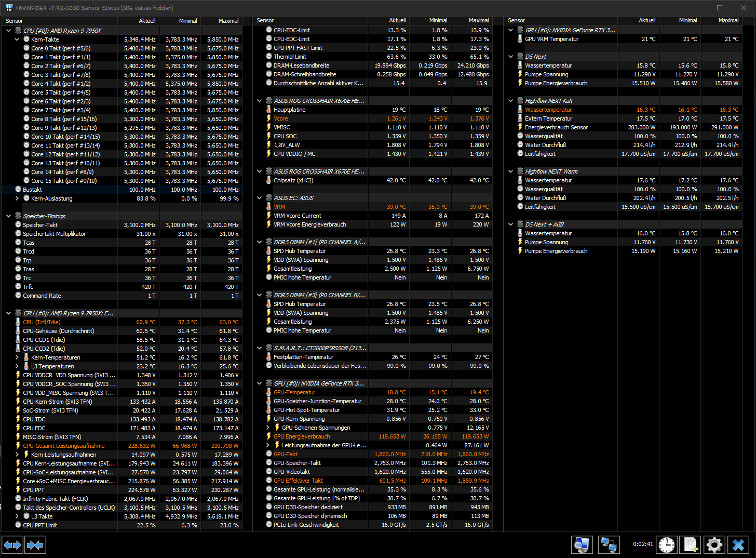The height and width of the screenshot is (558, 756).
Task: Click bolt icon beside CPU PPT row
Action: [18, 490]
